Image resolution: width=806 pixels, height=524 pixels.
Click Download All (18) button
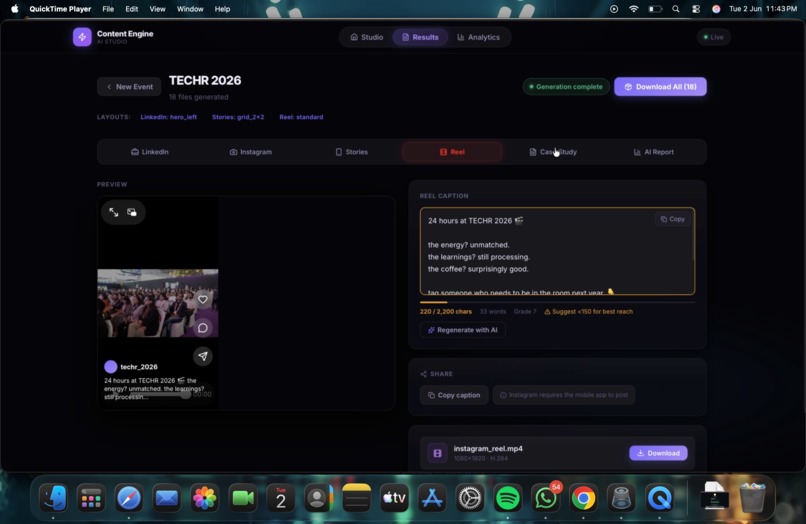[x=661, y=87]
